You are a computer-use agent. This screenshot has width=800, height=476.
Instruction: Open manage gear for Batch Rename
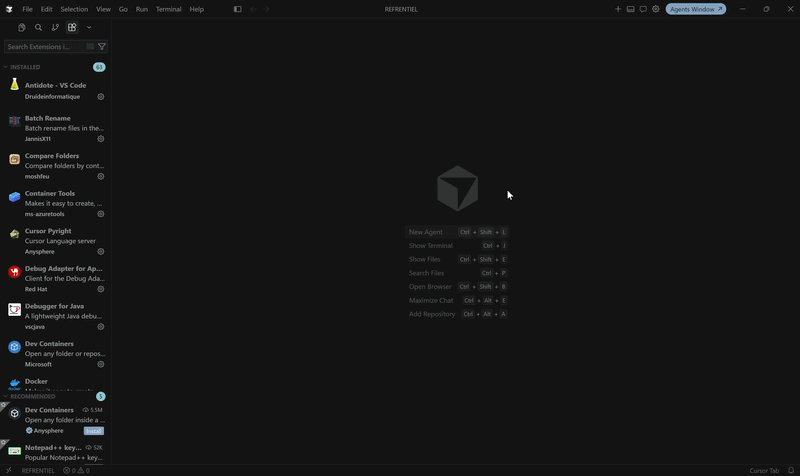(101, 139)
